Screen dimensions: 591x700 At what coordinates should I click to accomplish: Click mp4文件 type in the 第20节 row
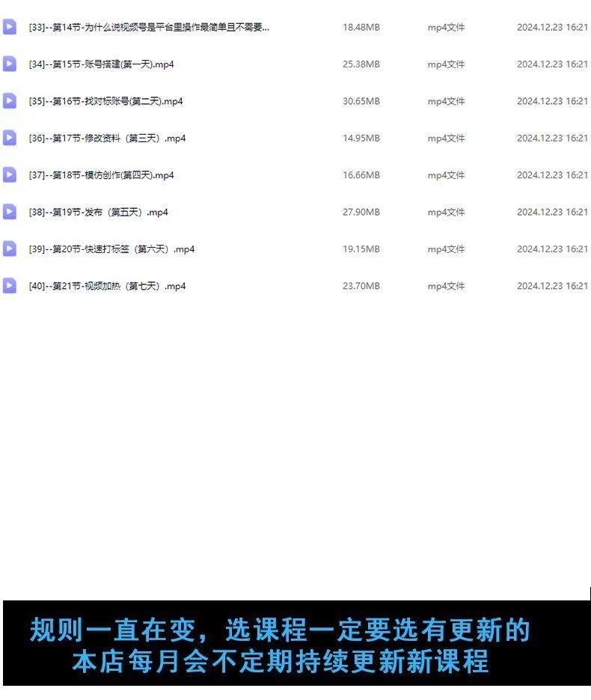click(446, 249)
